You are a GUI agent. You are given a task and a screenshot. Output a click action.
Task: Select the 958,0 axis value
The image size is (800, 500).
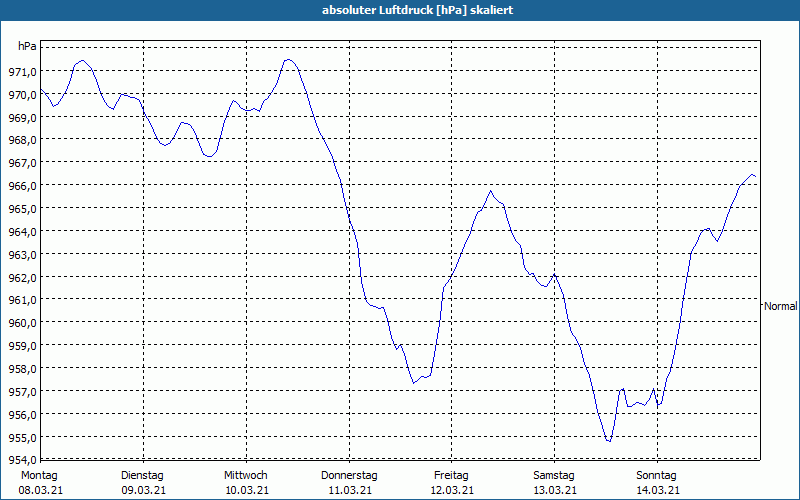coord(22,369)
